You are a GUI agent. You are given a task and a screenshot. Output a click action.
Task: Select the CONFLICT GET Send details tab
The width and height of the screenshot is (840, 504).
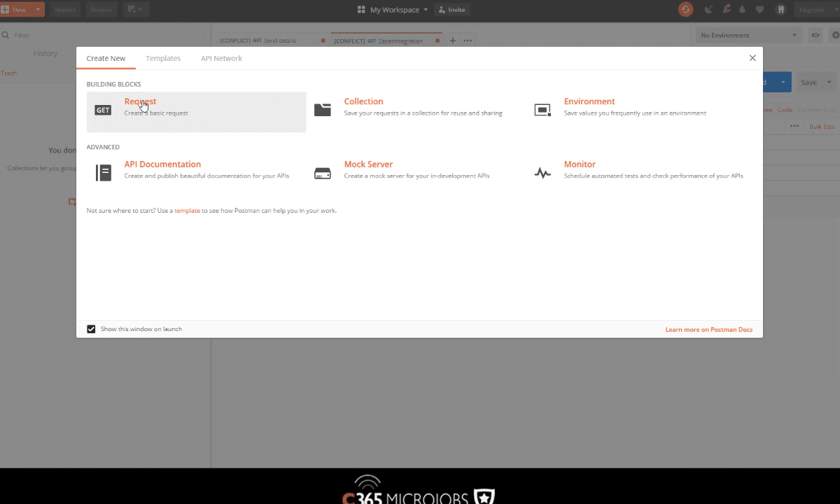[x=271, y=41]
